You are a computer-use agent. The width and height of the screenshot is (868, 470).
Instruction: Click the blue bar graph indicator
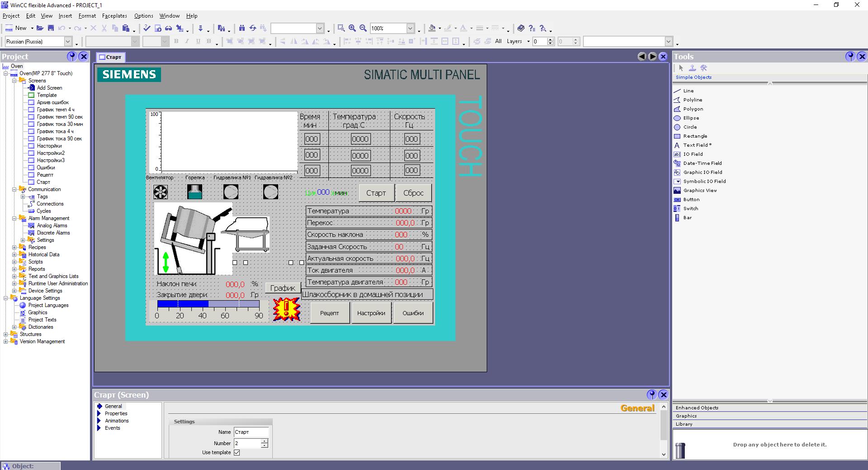[x=208, y=304]
